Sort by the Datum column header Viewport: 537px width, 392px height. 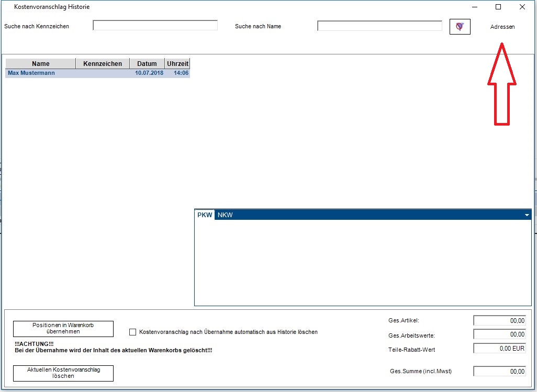pyautogui.click(x=147, y=63)
